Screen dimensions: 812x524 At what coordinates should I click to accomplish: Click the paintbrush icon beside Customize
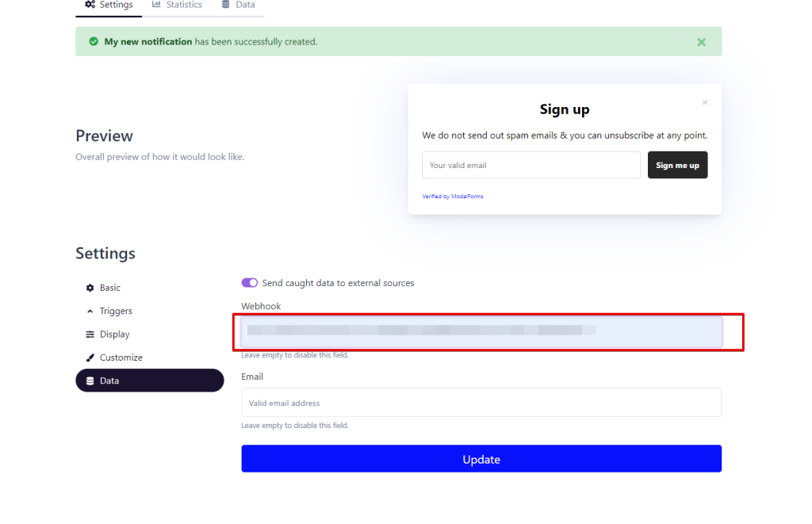click(90, 358)
